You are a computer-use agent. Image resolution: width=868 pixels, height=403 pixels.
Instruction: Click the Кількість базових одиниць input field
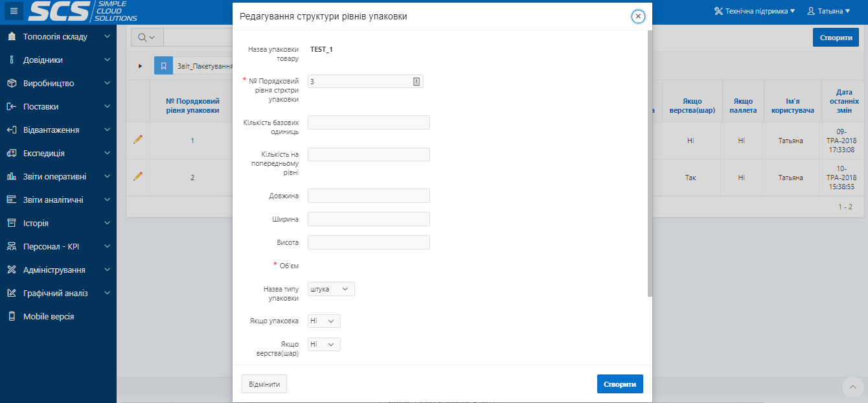(369, 122)
